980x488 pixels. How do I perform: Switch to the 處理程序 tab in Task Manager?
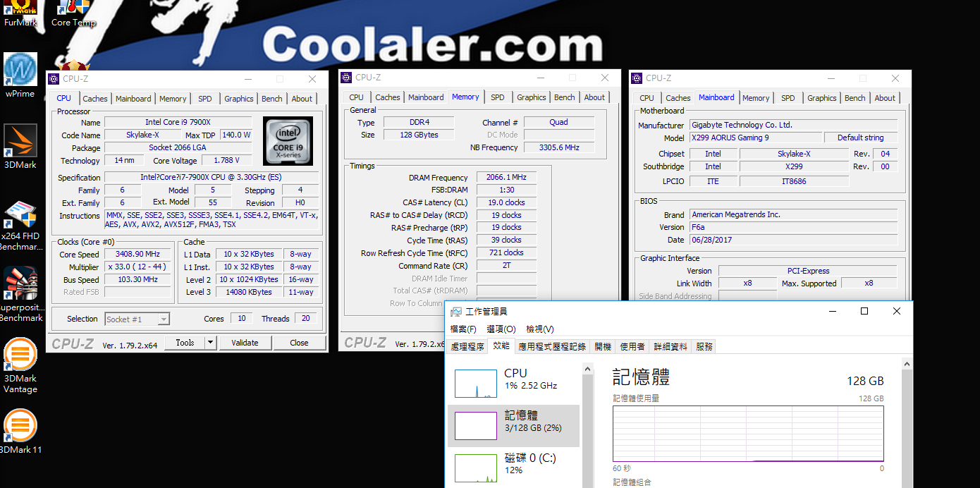click(x=467, y=347)
